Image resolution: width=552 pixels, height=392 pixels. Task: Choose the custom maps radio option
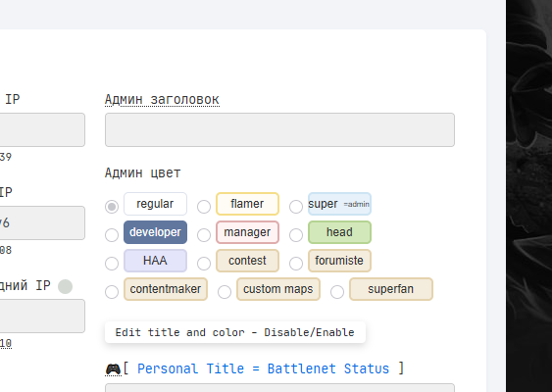[225, 292]
